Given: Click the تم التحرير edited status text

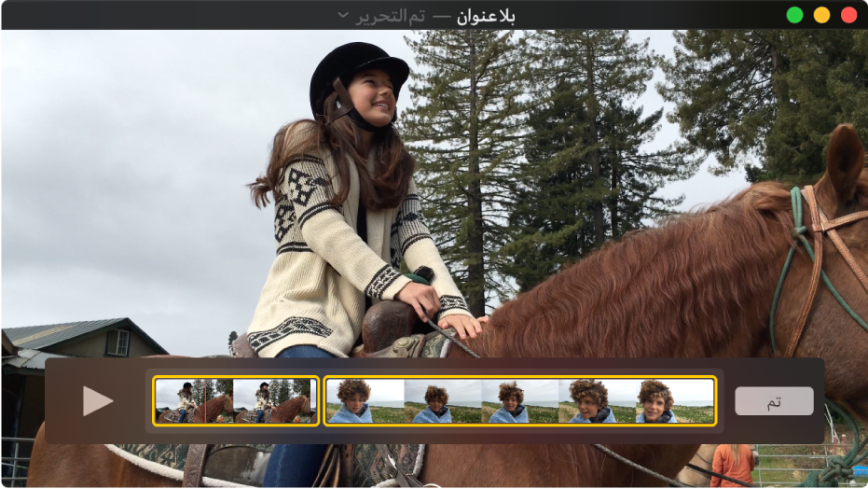Looking at the screenshot, I should point(390,16).
